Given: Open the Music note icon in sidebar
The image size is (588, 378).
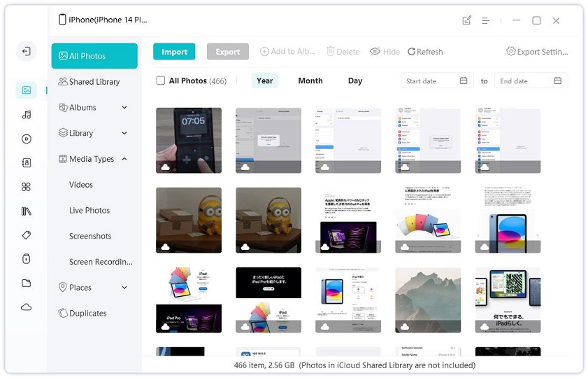Looking at the screenshot, I should click(x=27, y=115).
